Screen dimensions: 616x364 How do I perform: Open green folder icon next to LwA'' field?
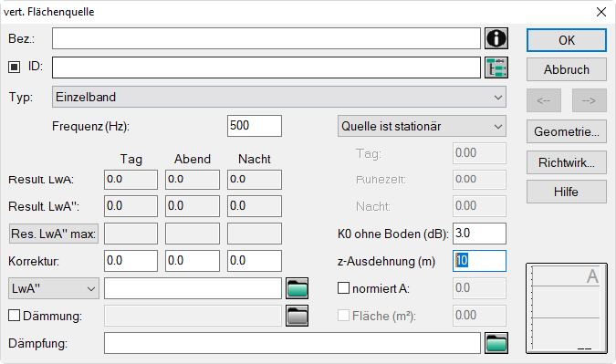(297, 288)
